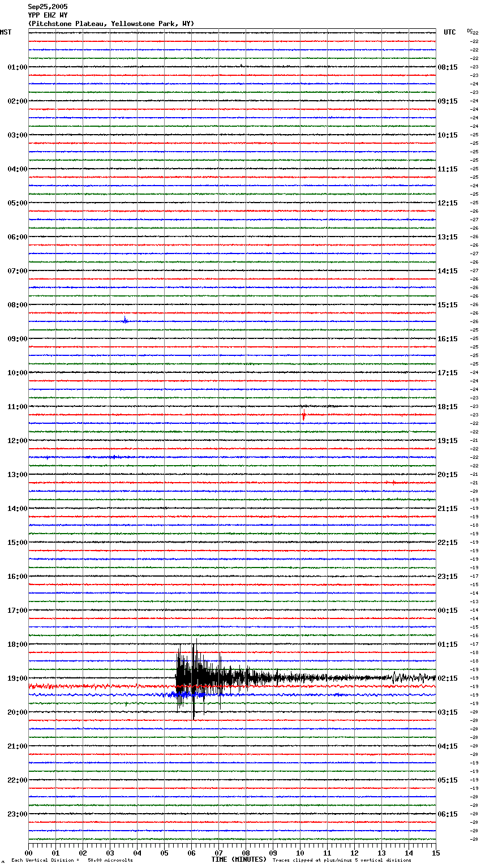Click the 08:15 UTC time label
The image size is (481, 868).
(448, 67)
